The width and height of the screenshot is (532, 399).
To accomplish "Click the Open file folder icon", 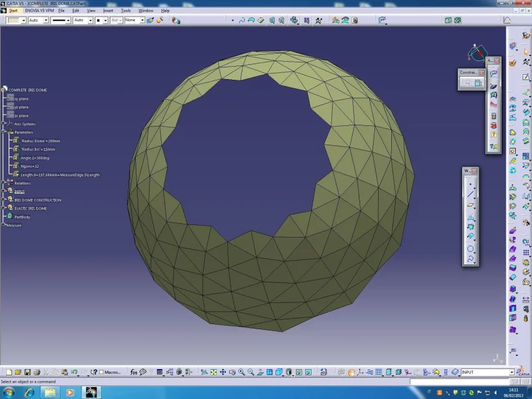I will click(x=18, y=372).
